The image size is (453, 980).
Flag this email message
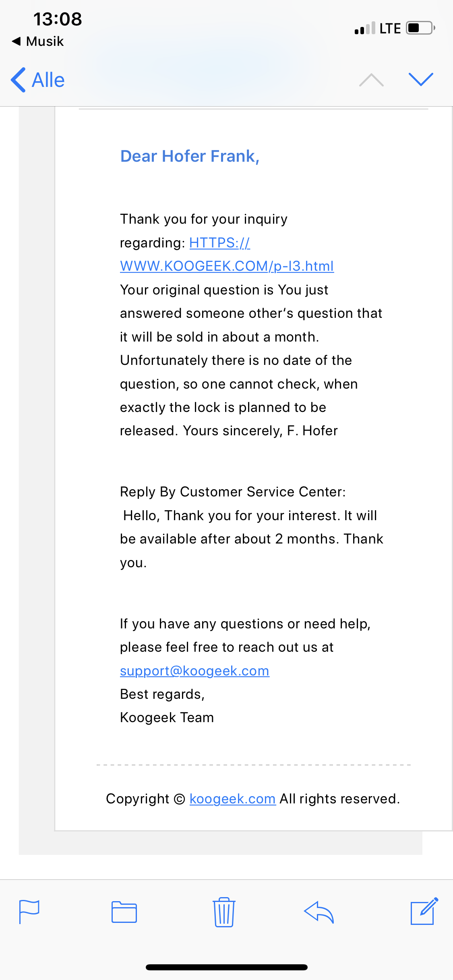pos(29,912)
